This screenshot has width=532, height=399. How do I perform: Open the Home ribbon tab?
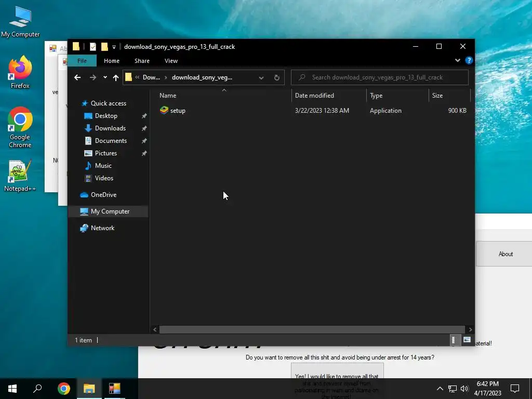coord(112,61)
